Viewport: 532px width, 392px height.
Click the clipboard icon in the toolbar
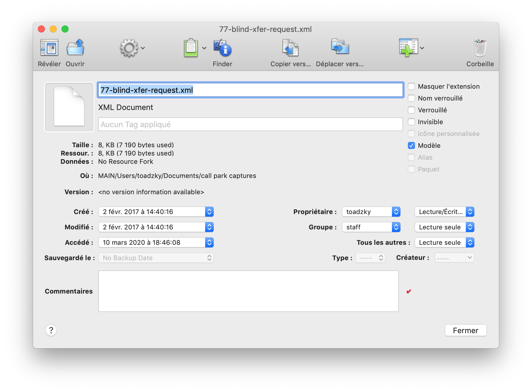point(191,48)
